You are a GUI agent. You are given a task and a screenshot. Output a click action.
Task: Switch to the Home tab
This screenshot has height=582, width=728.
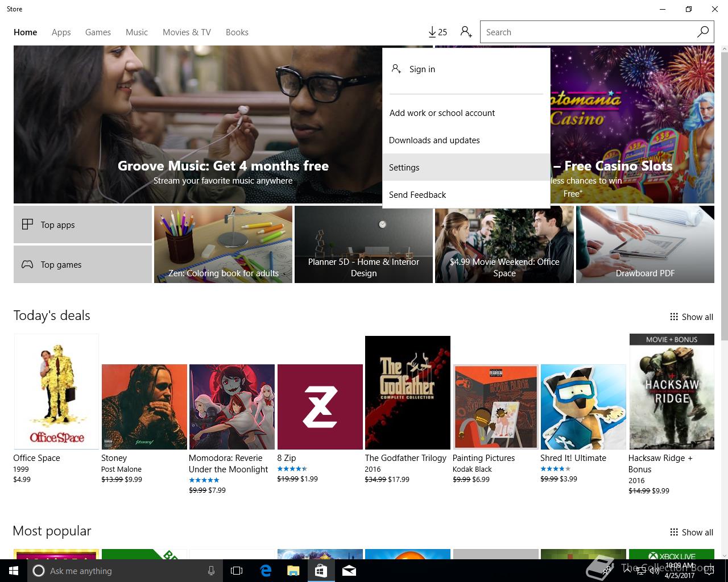pos(25,32)
